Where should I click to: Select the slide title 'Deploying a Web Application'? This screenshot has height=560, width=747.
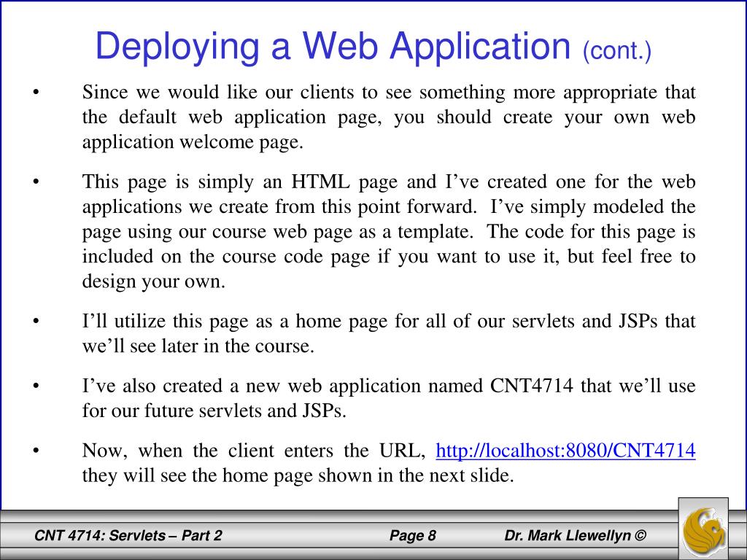pos(333,47)
